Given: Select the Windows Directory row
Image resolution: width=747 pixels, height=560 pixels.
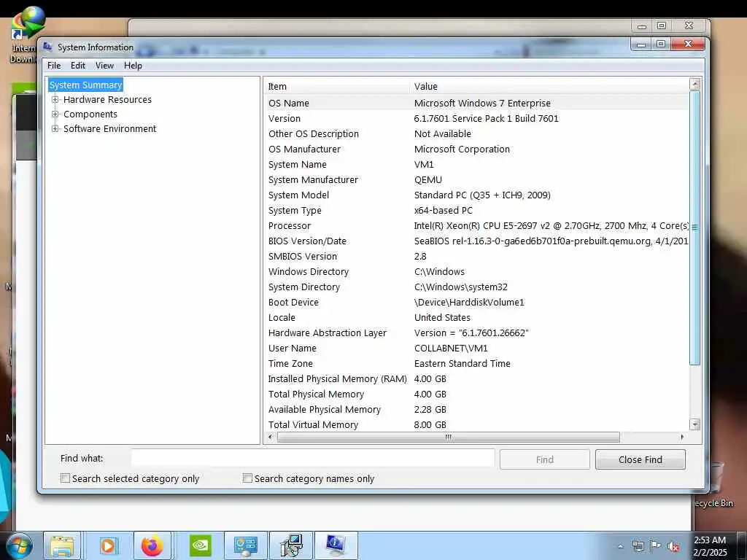Looking at the screenshot, I should pos(478,272).
